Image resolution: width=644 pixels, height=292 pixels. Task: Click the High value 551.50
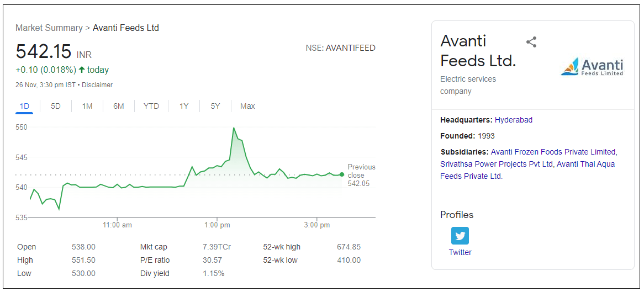(83, 260)
